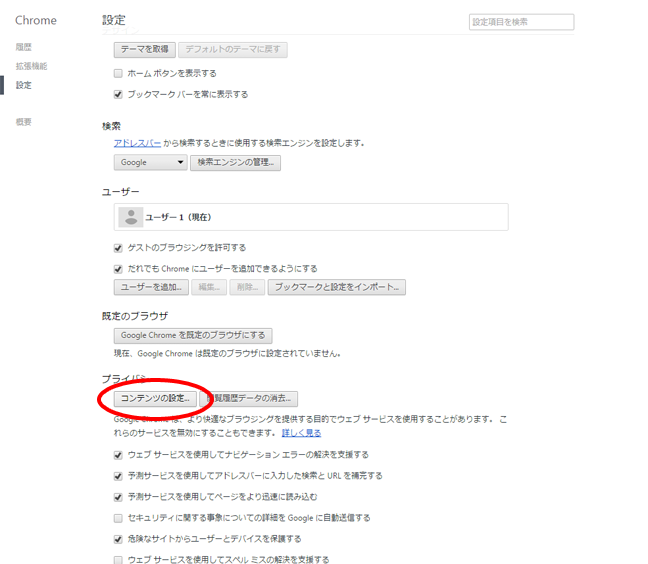The width and height of the screenshot is (648, 564).
Task: Focus the 設定項目を検索 search field
Action: tap(521, 22)
